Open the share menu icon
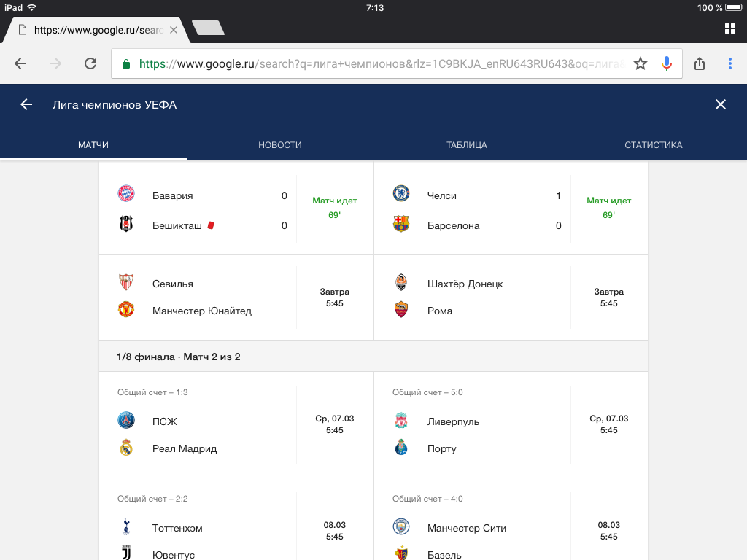The height and width of the screenshot is (560, 747). pos(700,63)
